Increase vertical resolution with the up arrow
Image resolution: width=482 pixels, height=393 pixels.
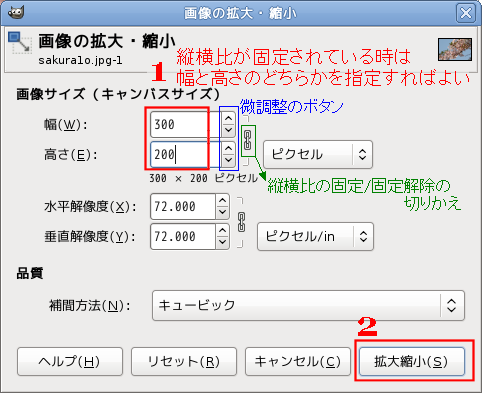222,230
